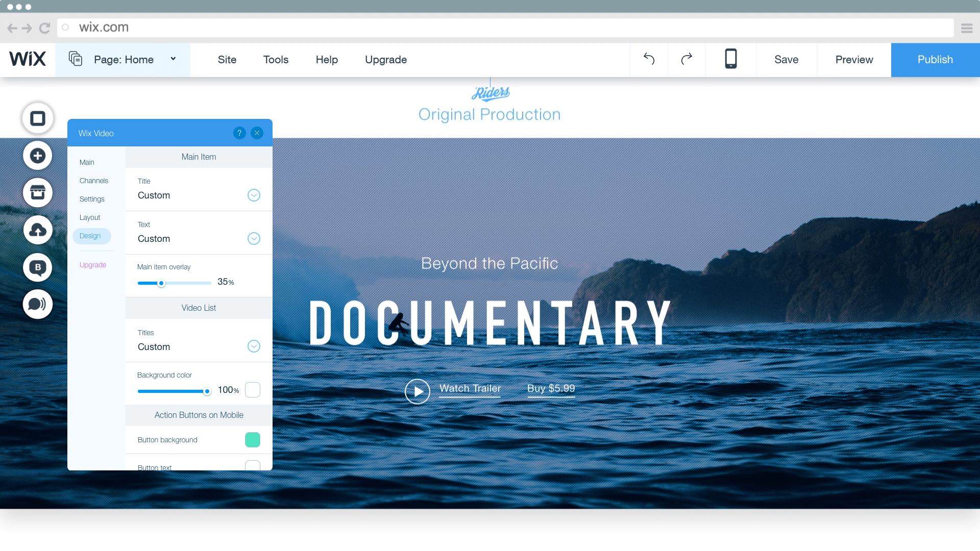Play the Watch Trailer video button
Viewport: 980px width, 551px height.
[418, 392]
